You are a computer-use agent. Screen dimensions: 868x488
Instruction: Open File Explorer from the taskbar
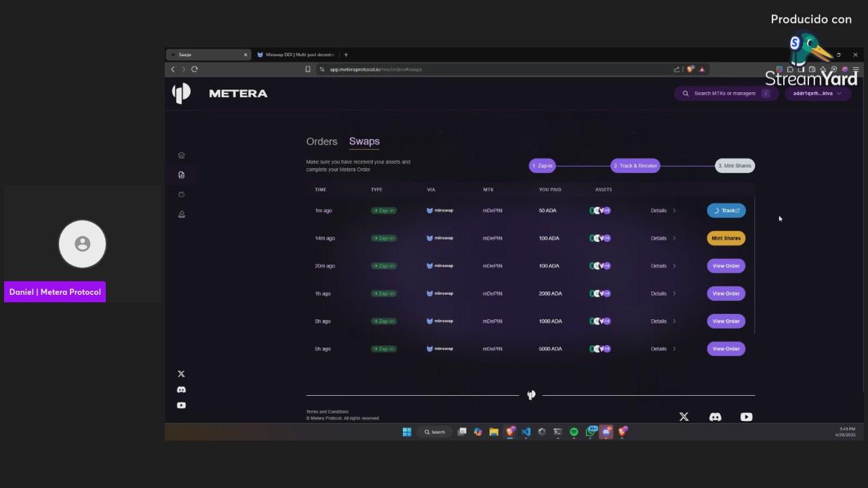(x=494, y=432)
